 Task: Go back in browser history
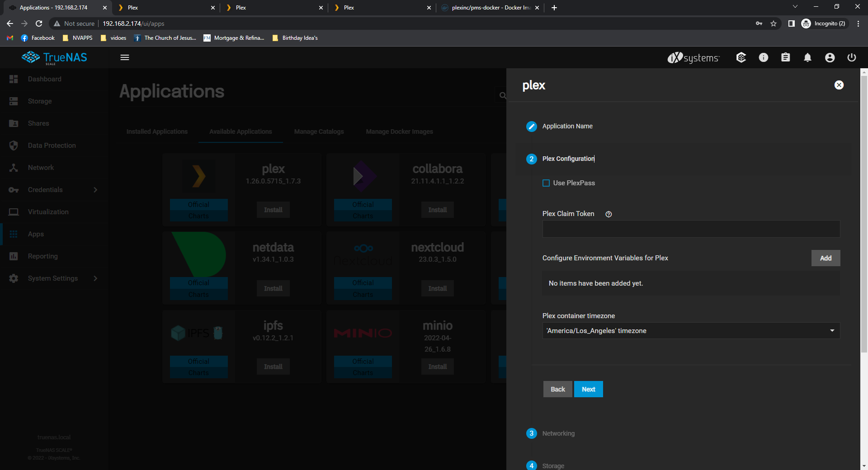(x=10, y=23)
